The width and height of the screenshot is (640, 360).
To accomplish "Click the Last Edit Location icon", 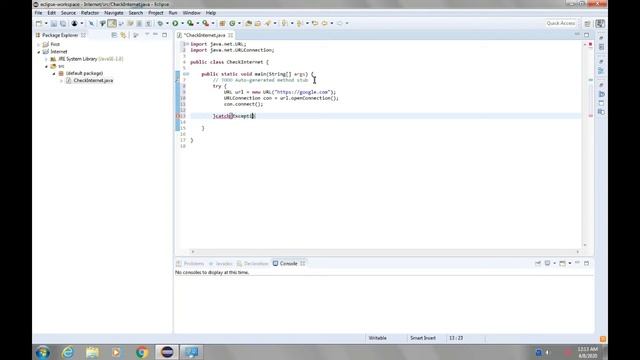I will coord(315,24).
